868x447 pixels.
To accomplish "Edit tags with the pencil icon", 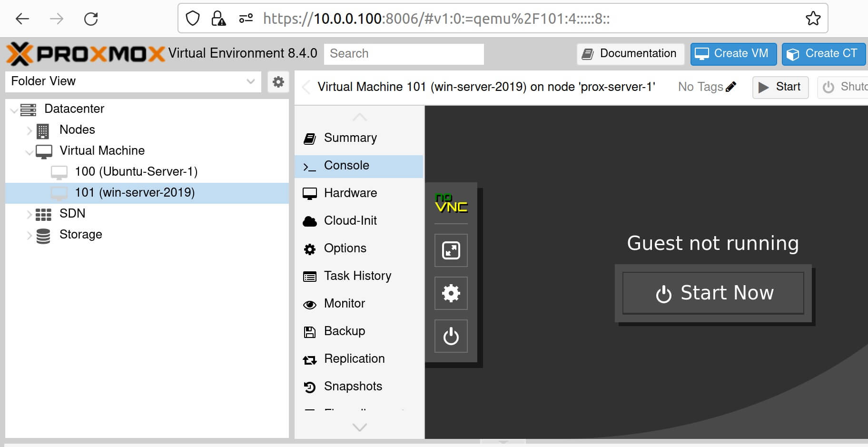I will [731, 87].
